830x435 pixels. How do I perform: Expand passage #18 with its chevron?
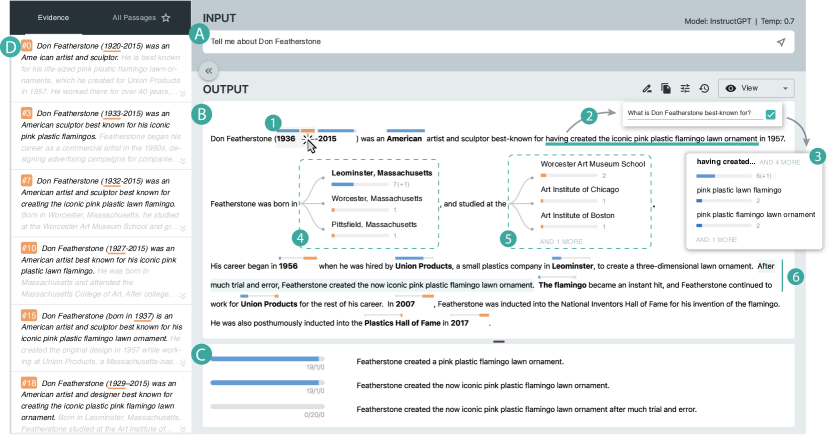(x=183, y=429)
